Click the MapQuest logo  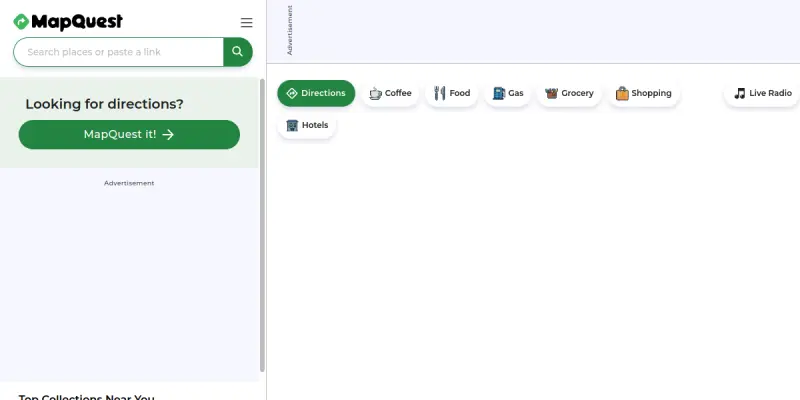[x=68, y=21]
